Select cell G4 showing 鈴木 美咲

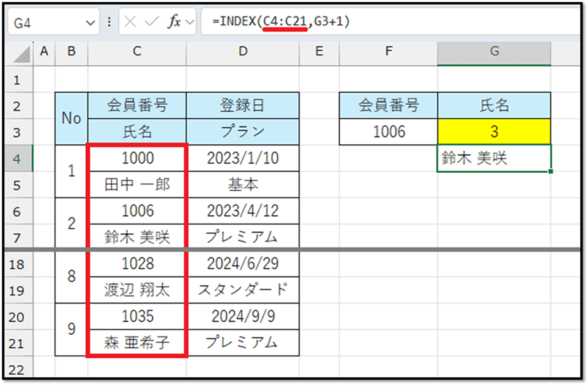click(494, 158)
